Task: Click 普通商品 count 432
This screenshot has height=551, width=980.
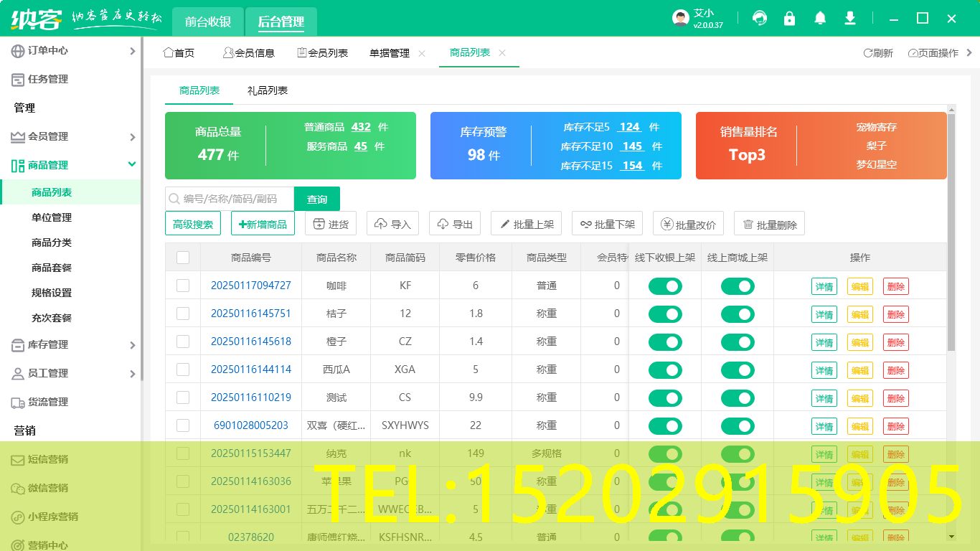Action: coord(361,127)
